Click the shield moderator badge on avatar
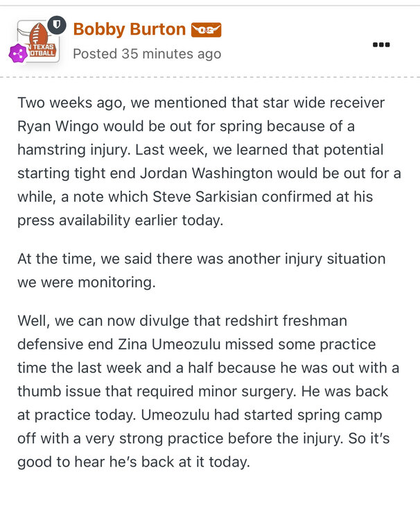 (x=58, y=26)
